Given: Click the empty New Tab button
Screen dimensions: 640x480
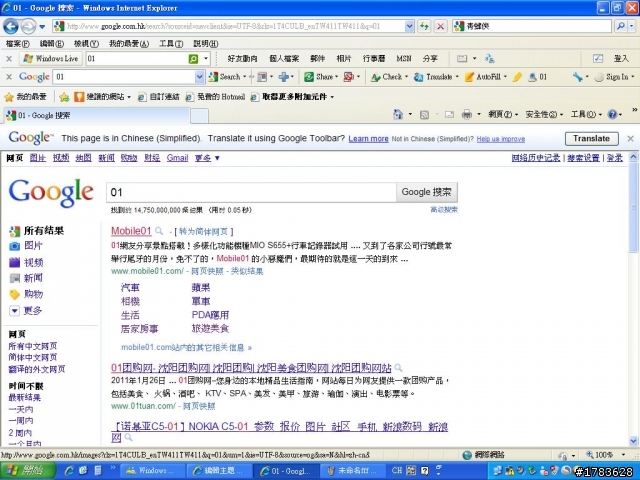Looking at the screenshot, I should pos(200,116).
